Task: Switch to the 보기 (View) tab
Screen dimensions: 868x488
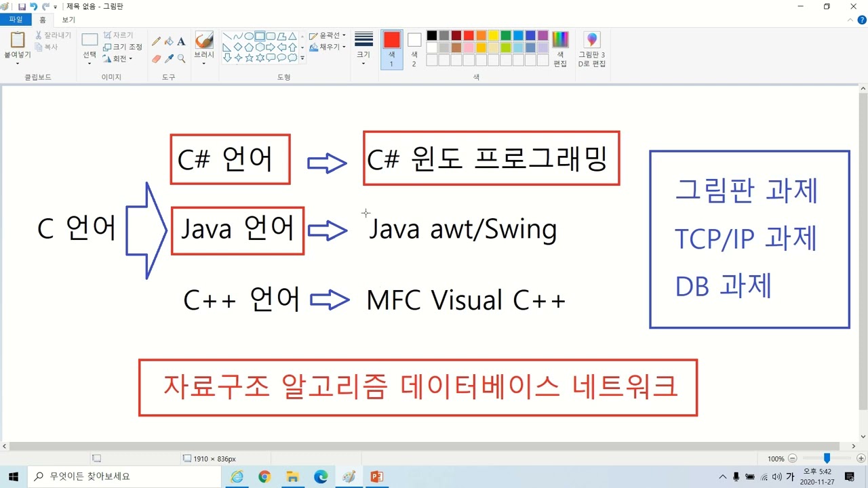Action: [68, 20]
